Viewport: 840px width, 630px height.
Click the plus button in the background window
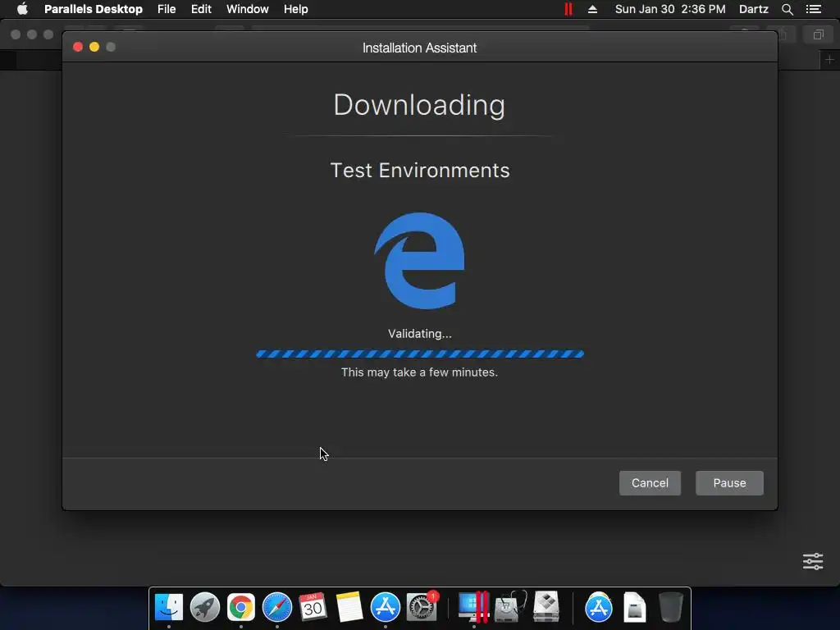(829, 59)
